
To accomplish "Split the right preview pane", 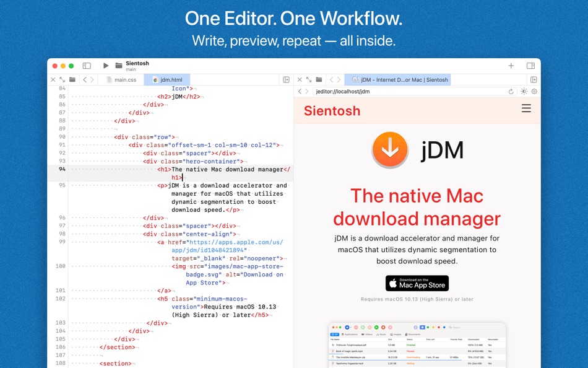I will [x=534, y=79].
